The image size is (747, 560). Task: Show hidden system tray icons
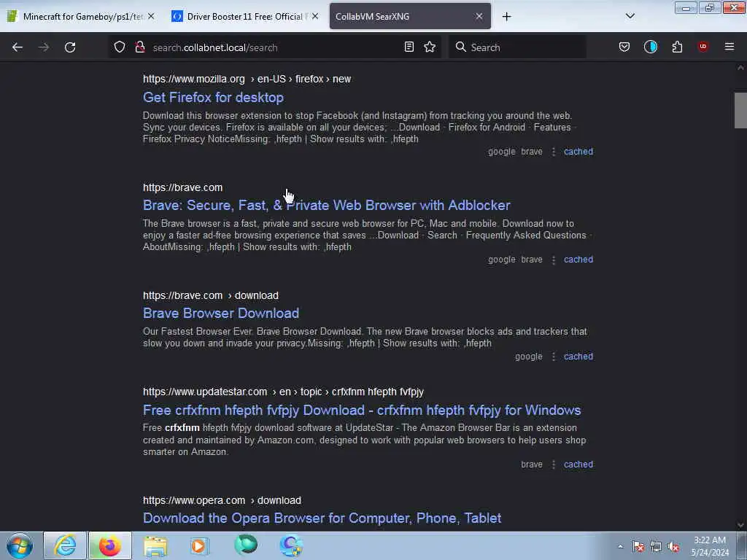tap(620, 546)
